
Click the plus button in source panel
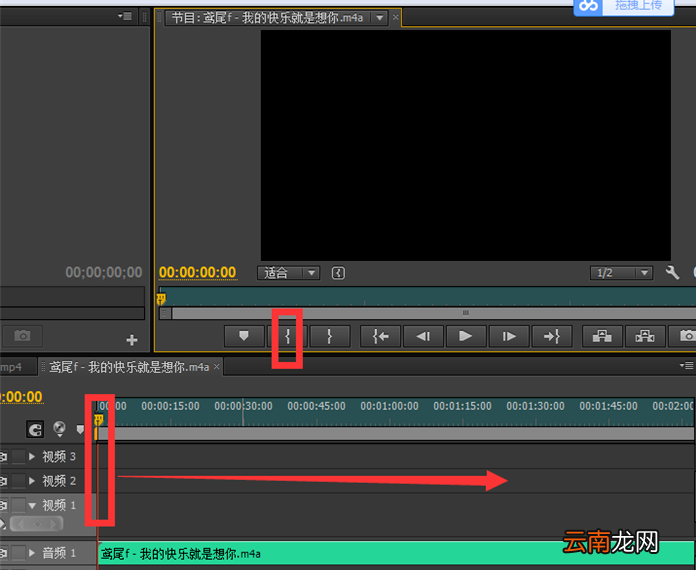(x=132, y=340)
